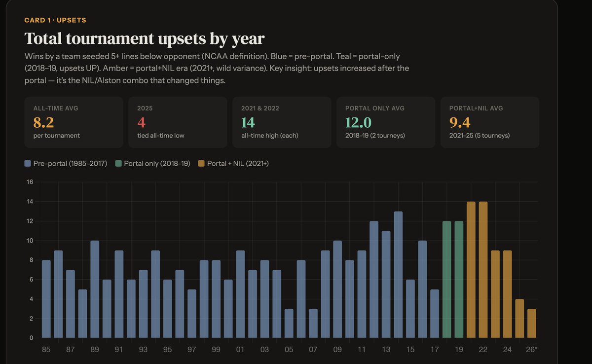Click the '16' y-axis label
592x364 pixels.
click(x=30, y=182)
